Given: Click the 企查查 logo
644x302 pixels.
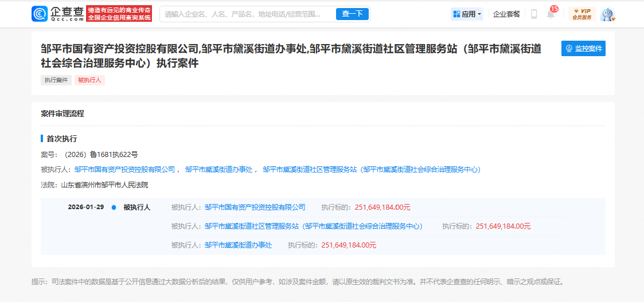Looking at the screenshot, I should pos(57,14).
